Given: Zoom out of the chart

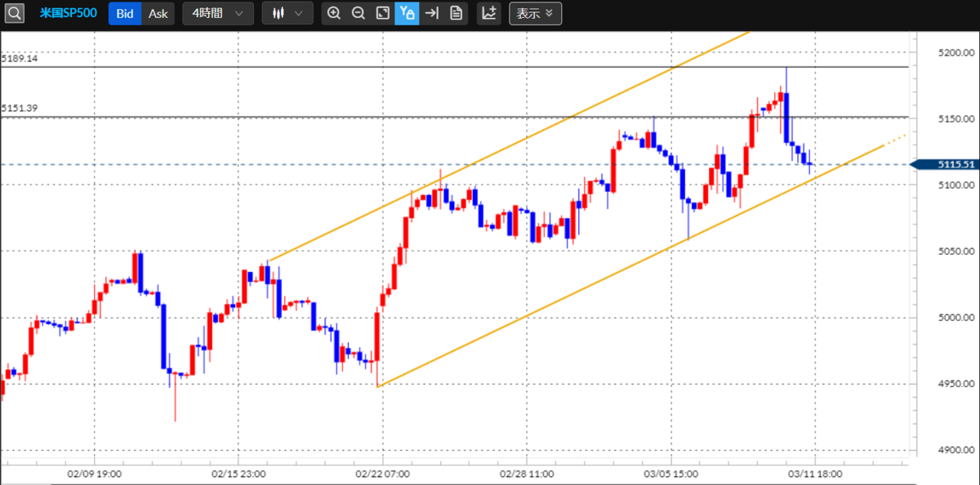Looking at the screenshot, I should pos(358,13).
